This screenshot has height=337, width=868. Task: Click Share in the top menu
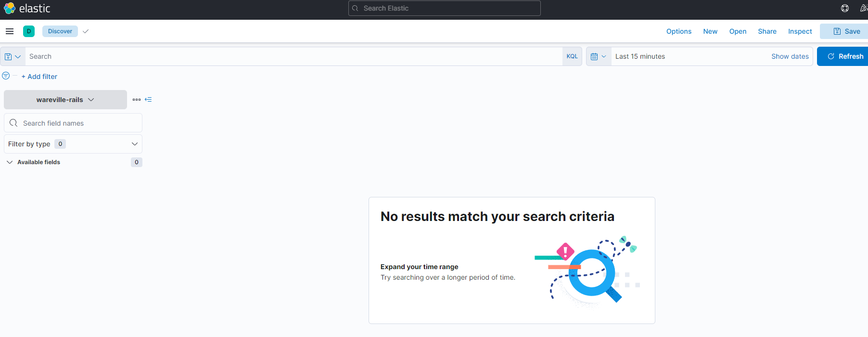point(767,31)
